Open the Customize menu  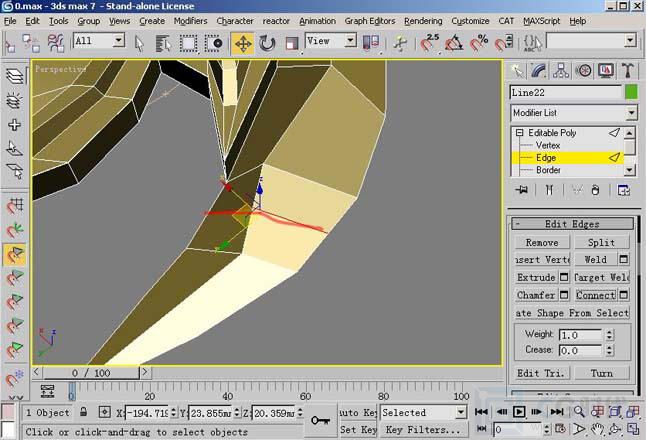470,21
